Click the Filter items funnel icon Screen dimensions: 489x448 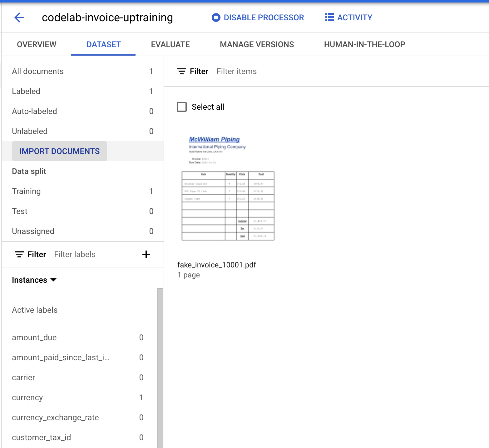[x=182, y=71]
